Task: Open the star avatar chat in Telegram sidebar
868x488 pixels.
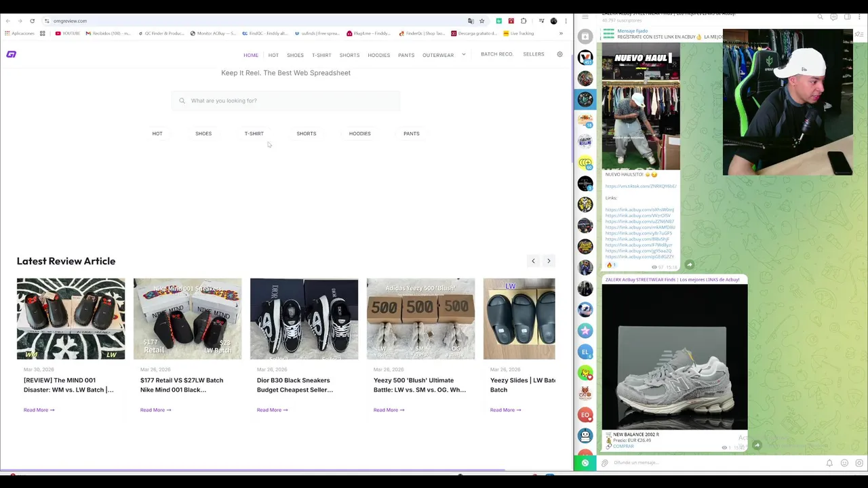Action: (x=585, y=331)
